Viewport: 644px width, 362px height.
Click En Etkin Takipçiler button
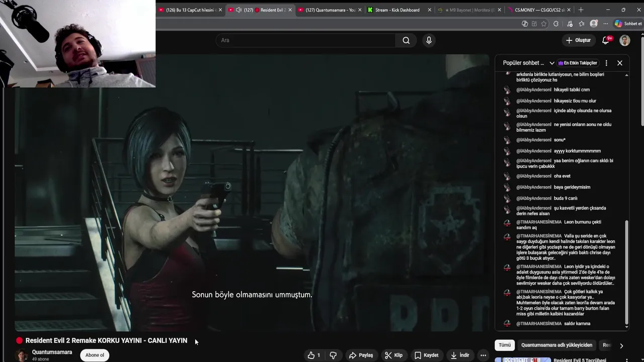point(578,63)
